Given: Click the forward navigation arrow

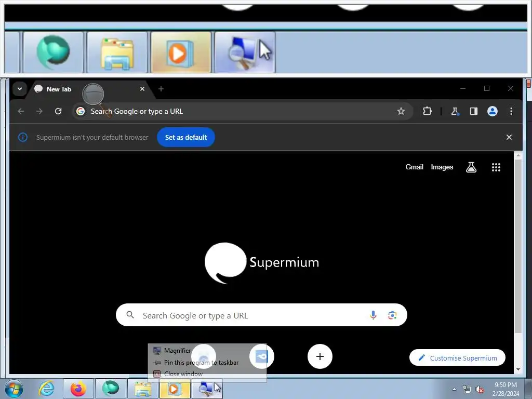Looking at the screenshot, I should pyautogui.click(x=39, y=111).
